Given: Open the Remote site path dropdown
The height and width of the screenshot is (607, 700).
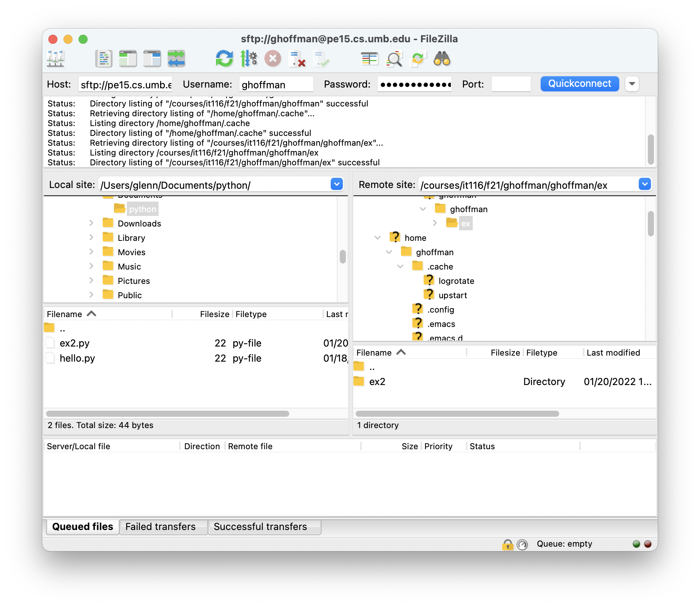Looking at the screenshot, I should coord(645,184).
